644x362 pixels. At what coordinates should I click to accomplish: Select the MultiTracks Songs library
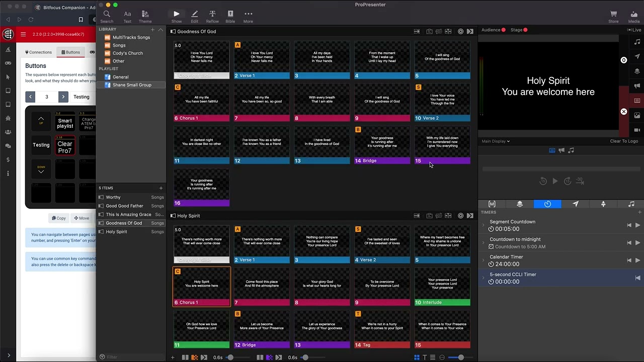click(131, 37)
